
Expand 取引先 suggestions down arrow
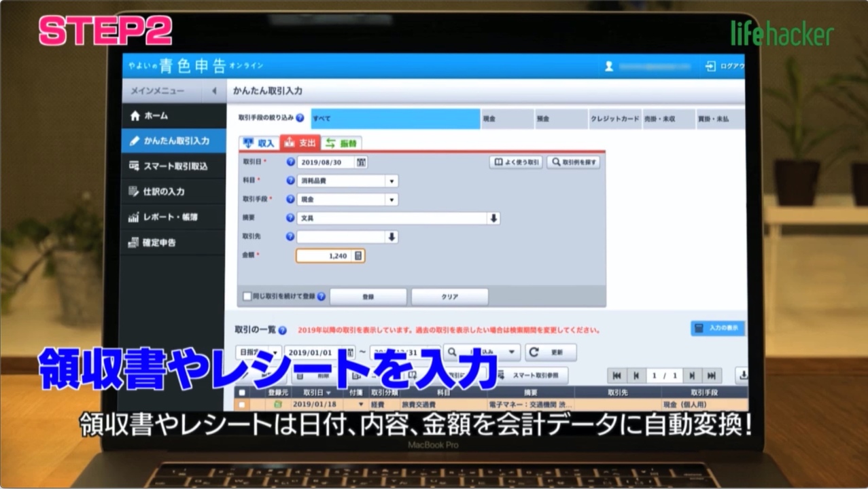point(392,237)
